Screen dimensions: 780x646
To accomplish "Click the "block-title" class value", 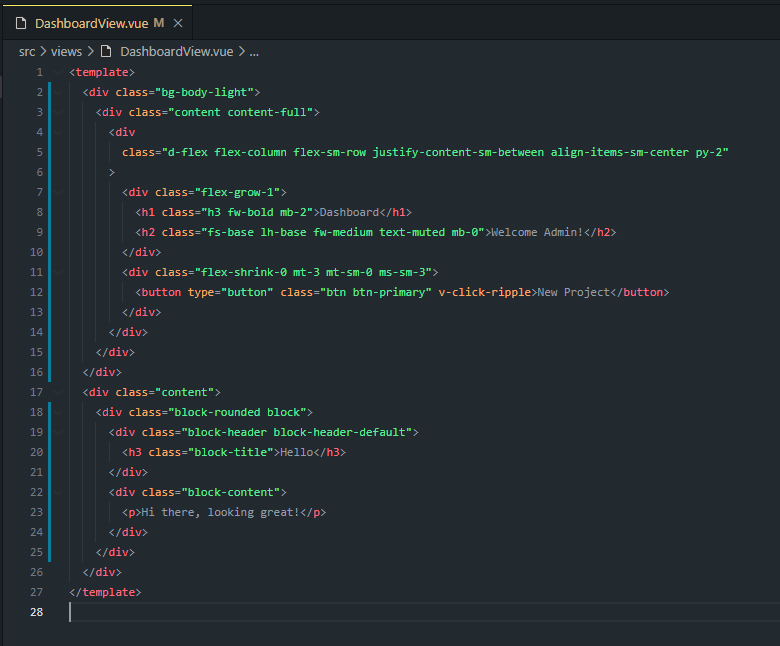I will (x=231, y=452).
